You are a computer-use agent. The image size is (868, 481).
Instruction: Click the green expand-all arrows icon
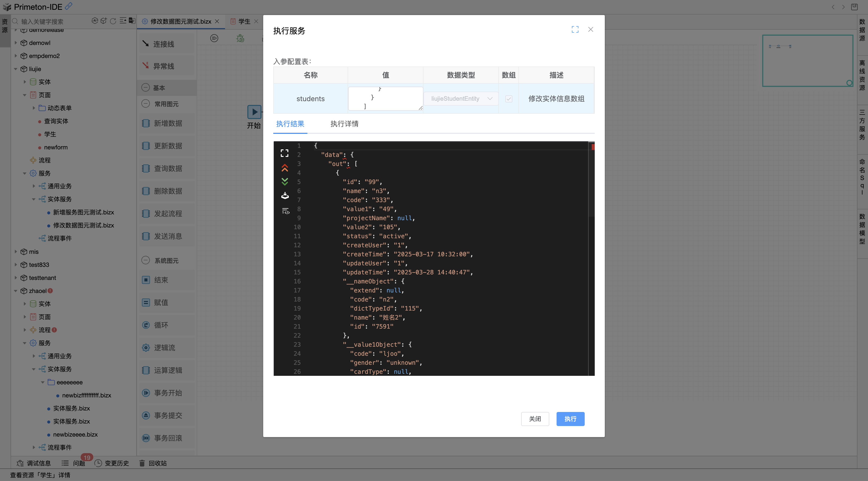284,182
